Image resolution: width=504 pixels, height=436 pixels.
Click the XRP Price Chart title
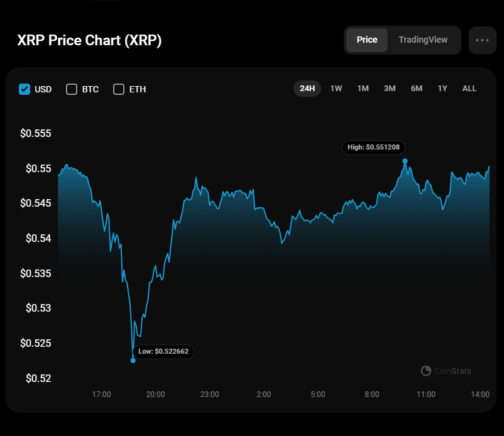(90, 41)
